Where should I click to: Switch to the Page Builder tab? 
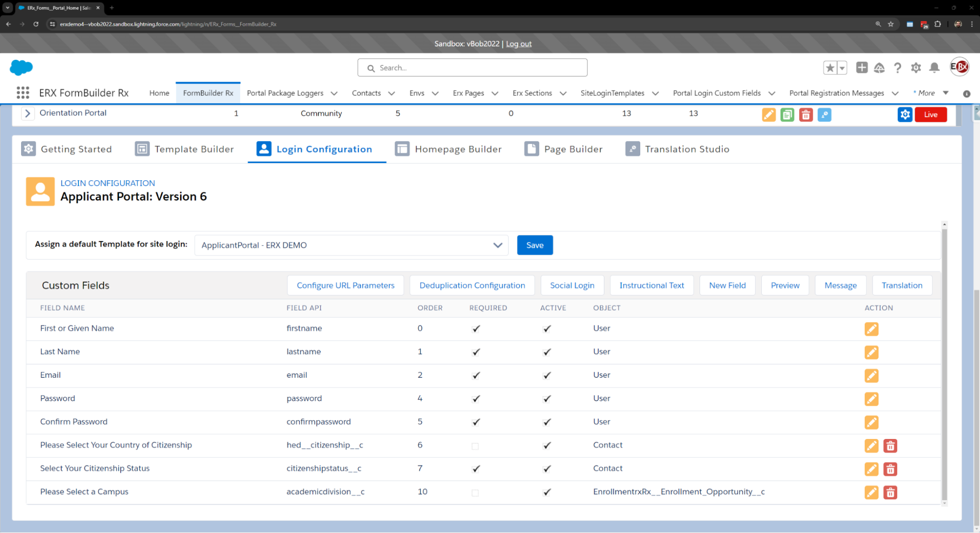point(564,149)
